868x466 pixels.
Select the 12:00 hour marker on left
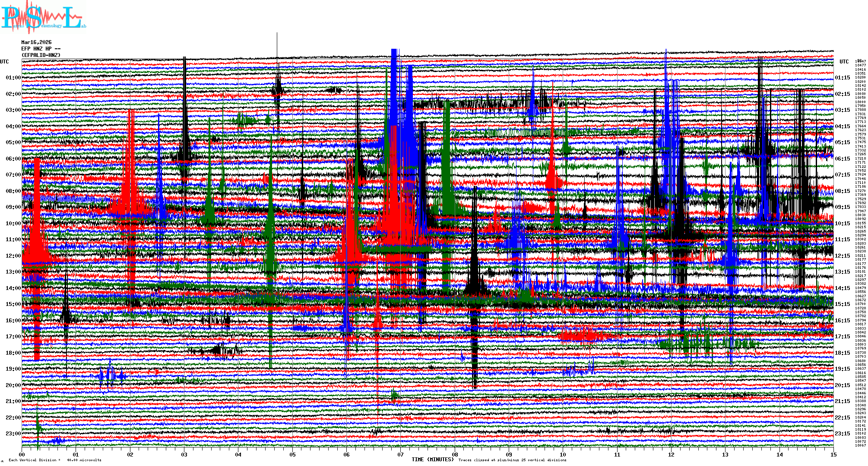pyautogui.click(x=13, y=256)
